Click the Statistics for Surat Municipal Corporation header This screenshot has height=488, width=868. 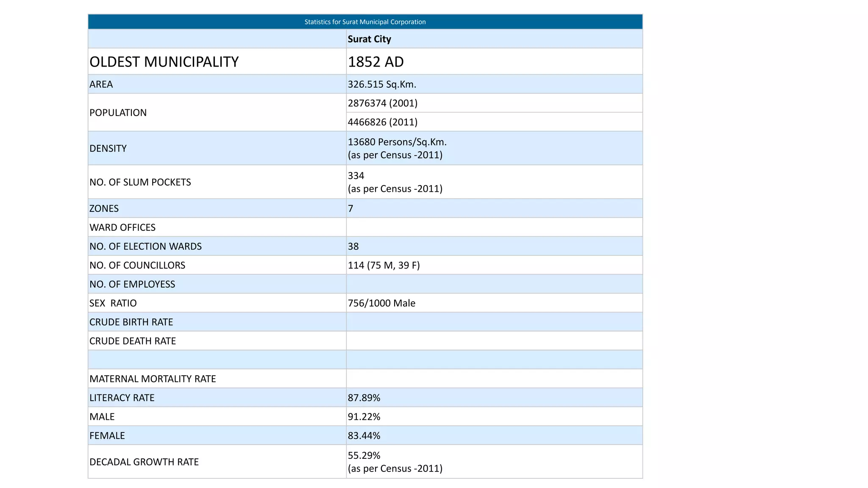pyautogui.click(x=365, y=22)
